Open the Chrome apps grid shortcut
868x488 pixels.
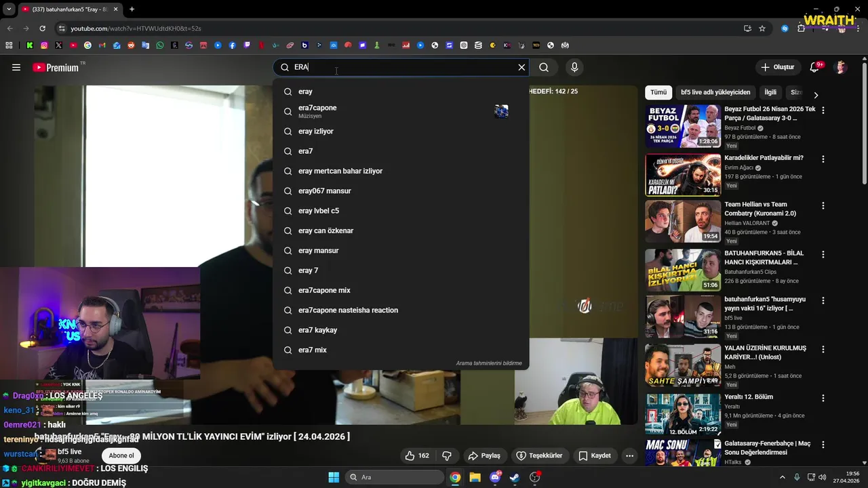[x=9, y=45]
